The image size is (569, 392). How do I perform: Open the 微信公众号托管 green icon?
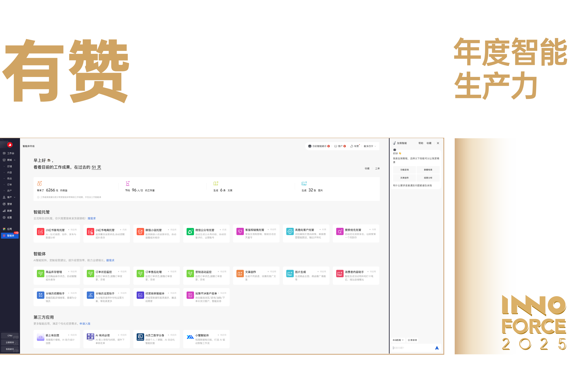[x=190, y=232]
